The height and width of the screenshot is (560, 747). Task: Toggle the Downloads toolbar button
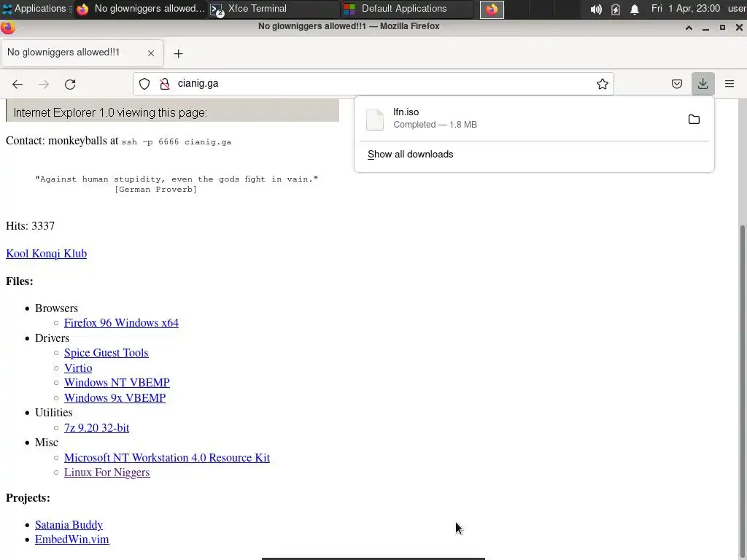703,84
